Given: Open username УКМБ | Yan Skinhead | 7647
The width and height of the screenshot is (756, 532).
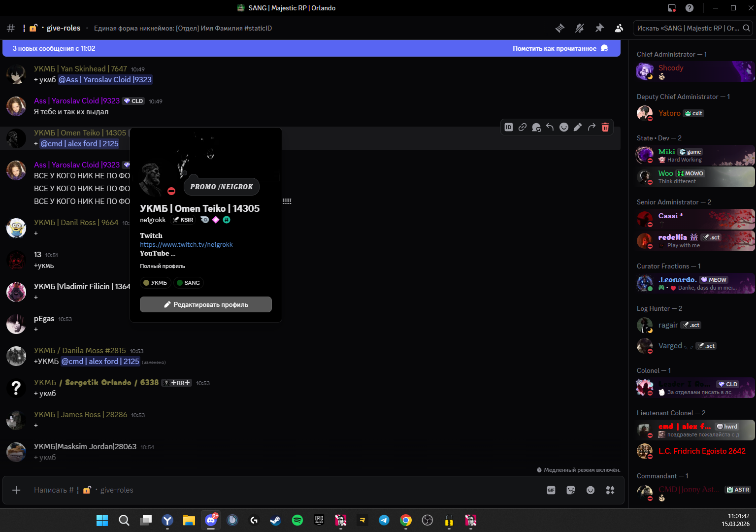Looking at the screenshot, I should pyautogui.click(x=80, y=69).
